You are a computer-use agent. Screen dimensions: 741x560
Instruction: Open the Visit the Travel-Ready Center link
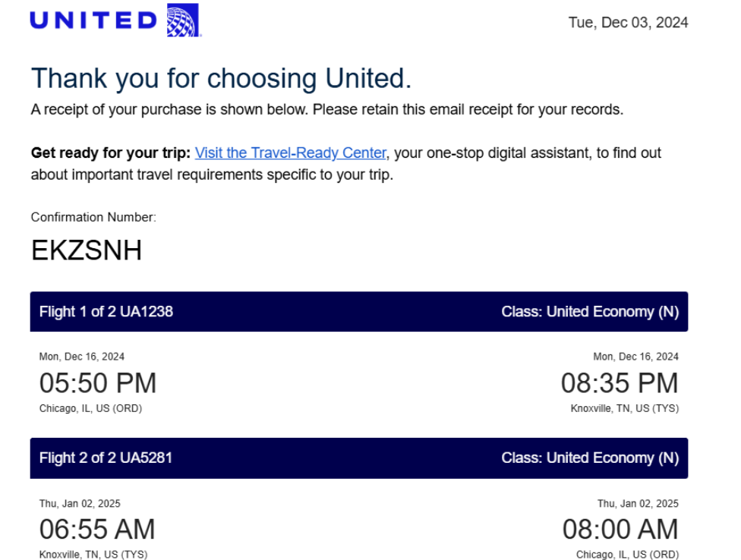pyautogui.click(x=291, y=153)
